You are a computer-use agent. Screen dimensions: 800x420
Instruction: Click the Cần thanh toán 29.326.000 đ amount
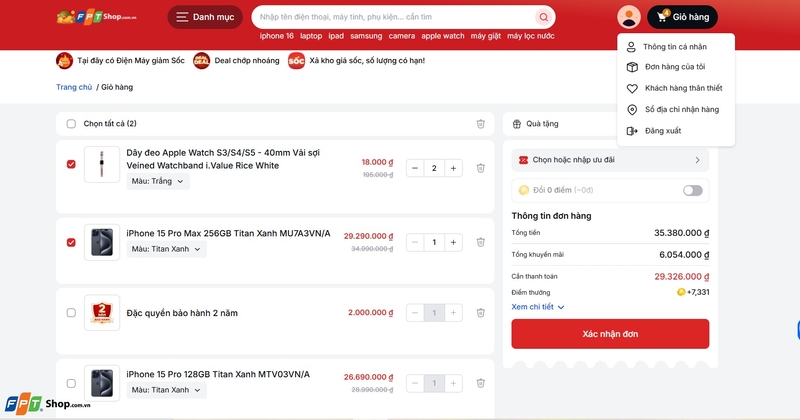tap(682, 277)
